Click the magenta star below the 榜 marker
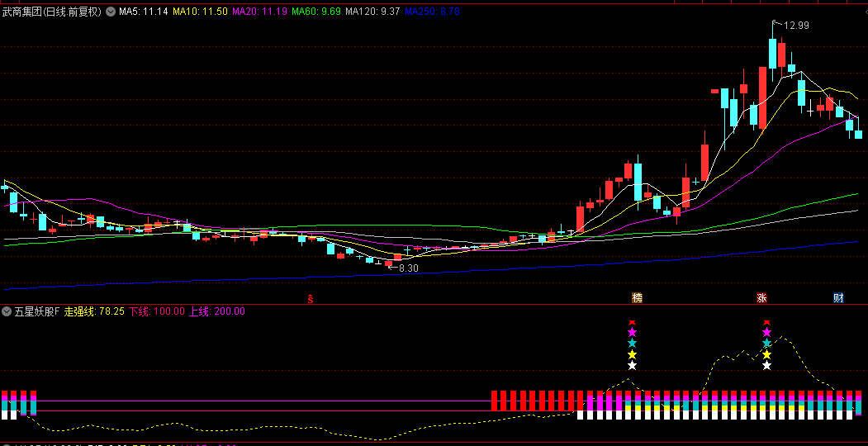Screen dimensions: 868x446 pyautogui.click(x=632, y=333)
